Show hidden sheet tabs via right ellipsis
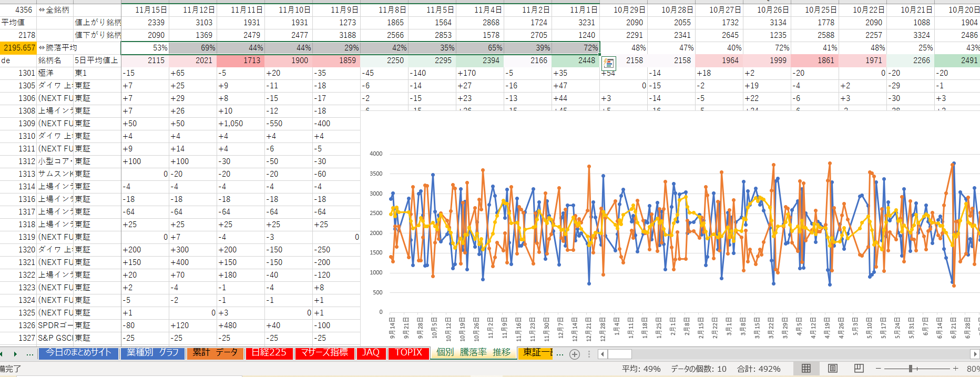Viewport: 980px width, 377px height. click(x=560, y=354)
